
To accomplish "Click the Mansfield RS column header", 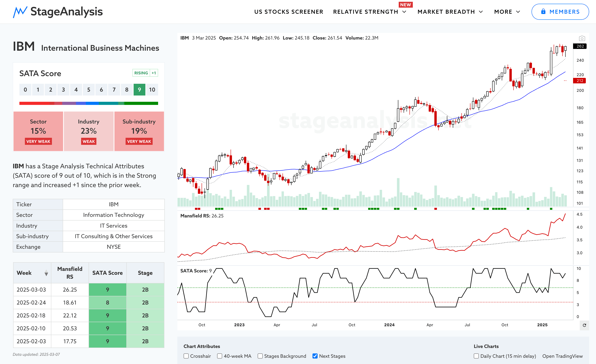I will 70,273.
